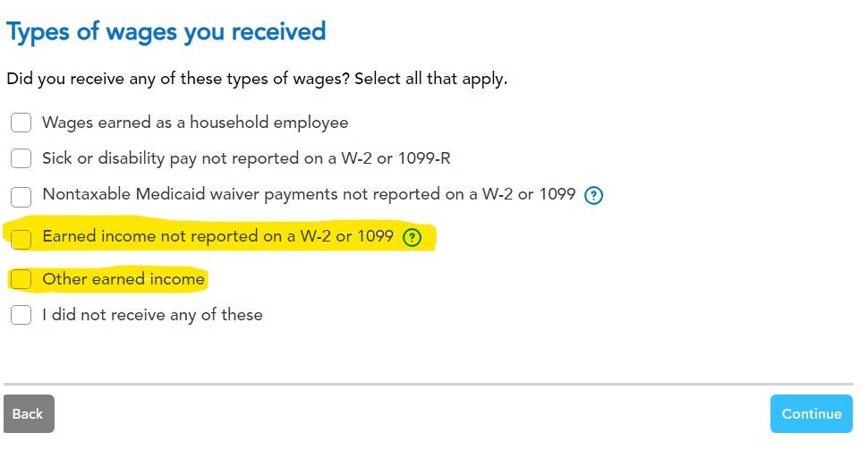Check the Earned income not reported checkbox
Image resolution: width=868 pixels, height=467 pixels.
click(x=21, y=238)
